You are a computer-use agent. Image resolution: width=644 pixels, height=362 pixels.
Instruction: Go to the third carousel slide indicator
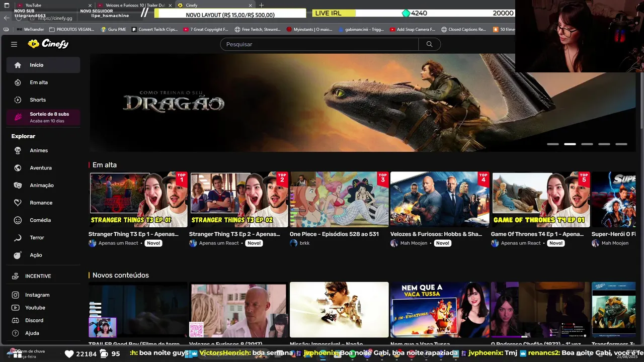click(587, 144)
